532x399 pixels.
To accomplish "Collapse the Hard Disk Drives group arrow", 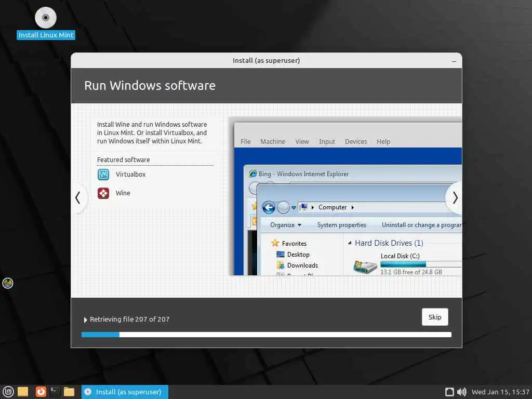I will pos(350,243).
